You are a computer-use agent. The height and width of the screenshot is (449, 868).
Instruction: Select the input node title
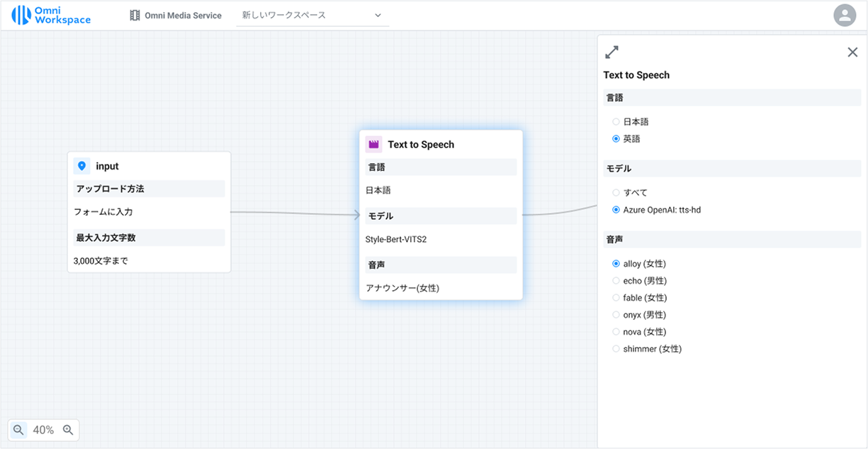(107, 166)
